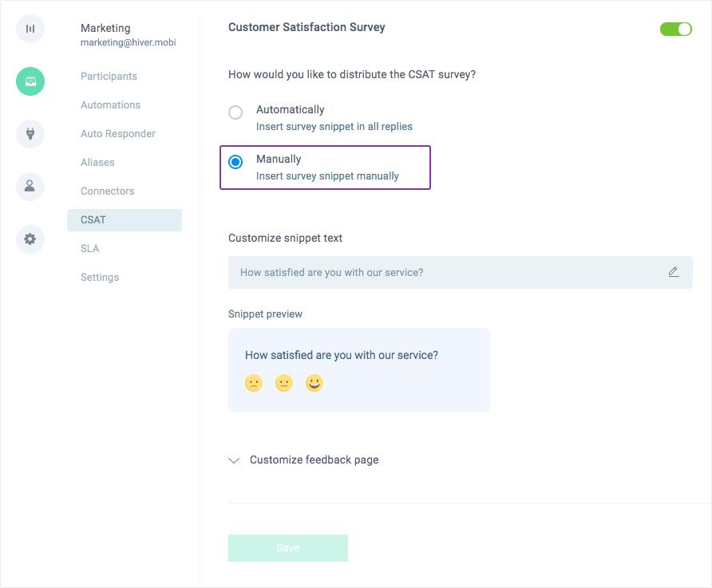Open the users person icon
712x588 pixels.
(x=30, y=186)
